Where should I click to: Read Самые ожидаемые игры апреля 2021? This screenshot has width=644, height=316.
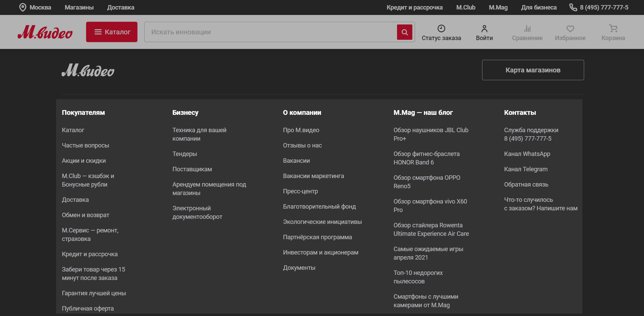(428, 253)
